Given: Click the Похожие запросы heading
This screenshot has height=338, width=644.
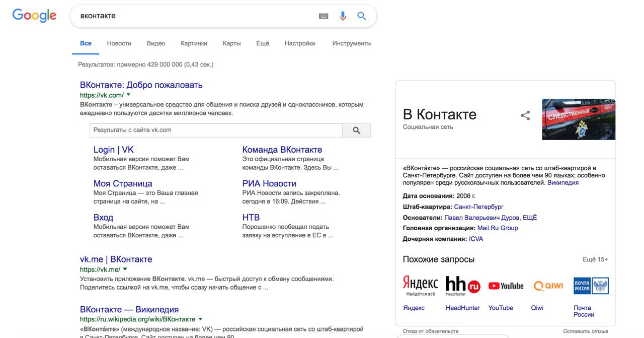Looking at the screenshot, I should (439, 259).
